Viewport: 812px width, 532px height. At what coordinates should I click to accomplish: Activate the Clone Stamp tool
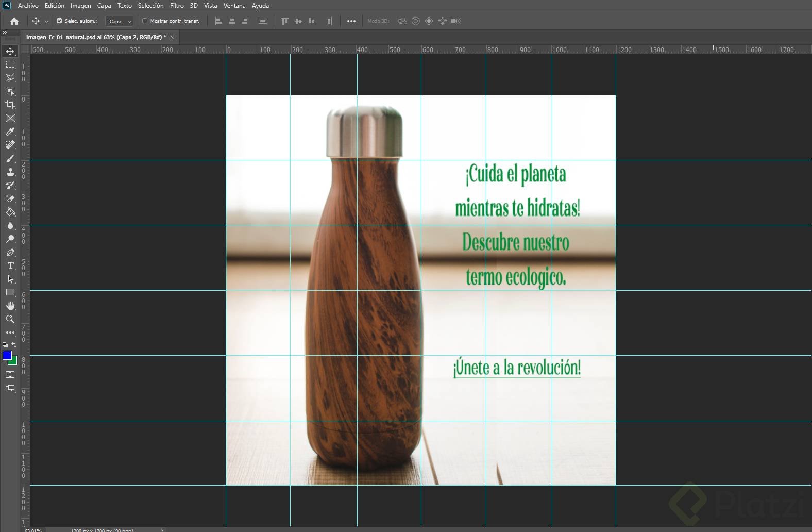10,172
